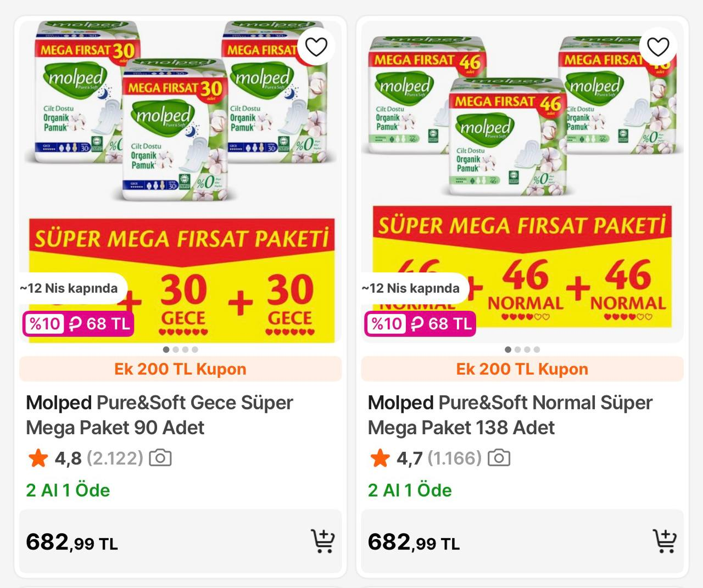Add Molped Normal 138 Adet to cart
This screenshot has height=588, width=703.
(x=664, y=541)
